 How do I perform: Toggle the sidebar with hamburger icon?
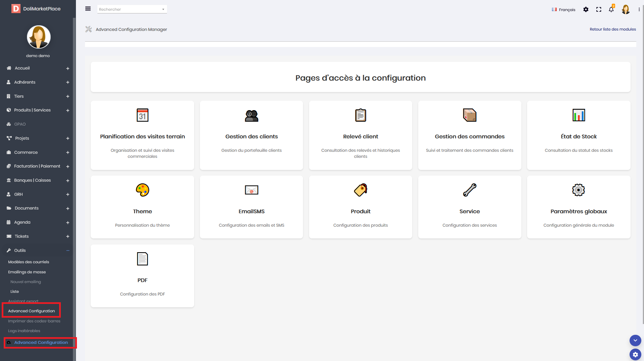tap(88, 9)
